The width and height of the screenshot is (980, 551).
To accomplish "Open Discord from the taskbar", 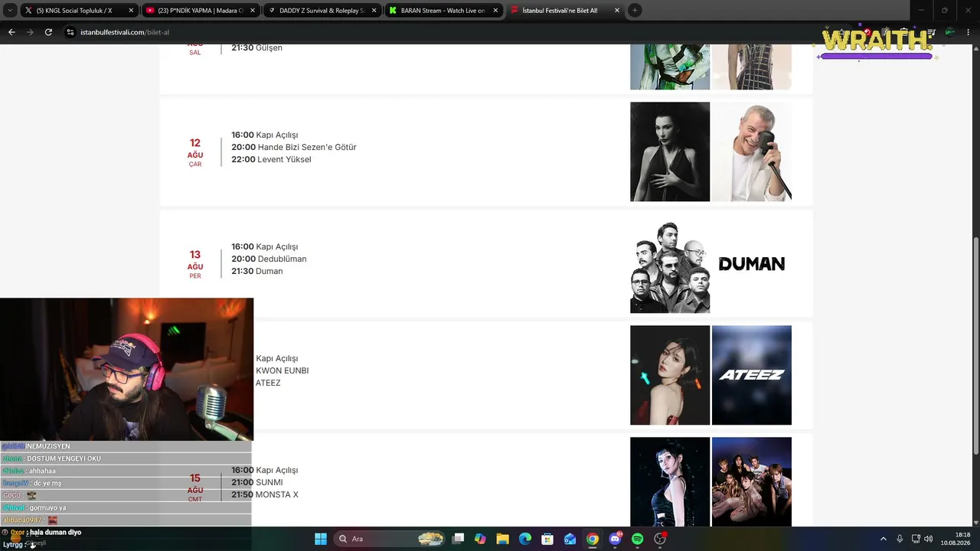I will pyautogui.click(x=615, y=539).
